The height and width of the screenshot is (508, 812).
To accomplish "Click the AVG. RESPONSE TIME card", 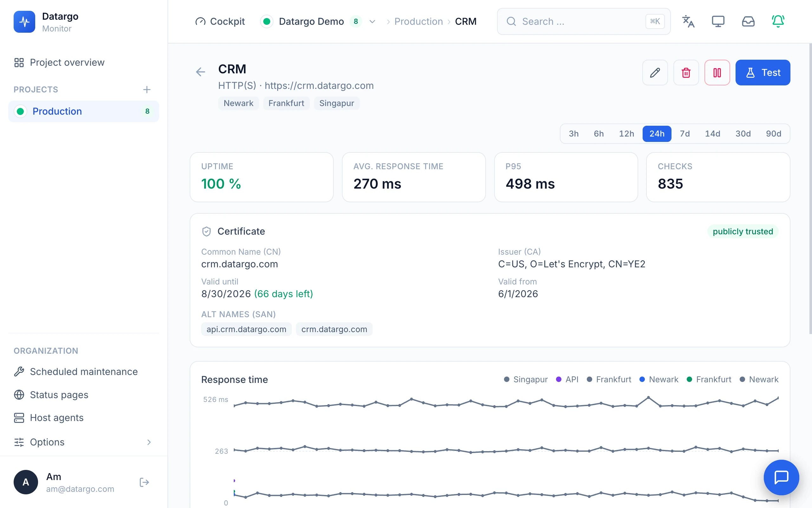I will tap(414, 177).
